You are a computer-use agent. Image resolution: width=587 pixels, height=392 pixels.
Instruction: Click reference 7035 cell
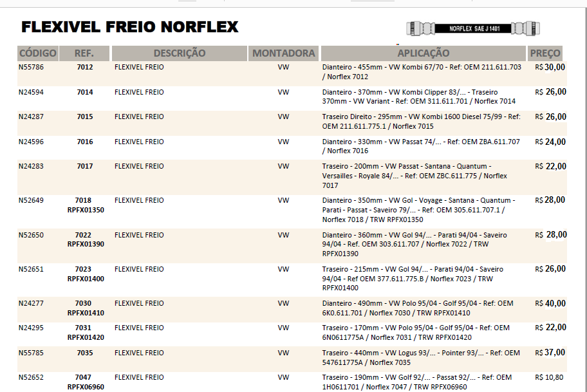click(84, 353)
